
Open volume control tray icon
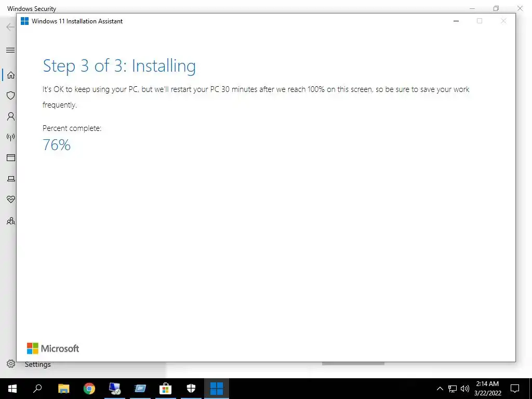tap(465, 389)
